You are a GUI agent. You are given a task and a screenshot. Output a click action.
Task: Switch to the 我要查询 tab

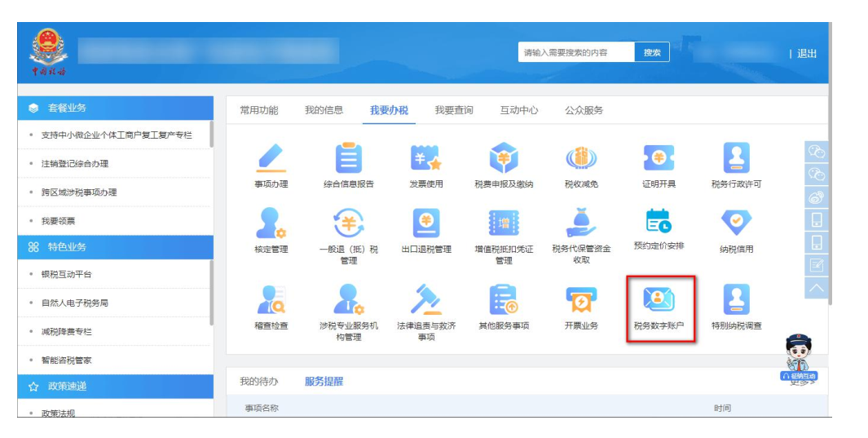point(453,110)
